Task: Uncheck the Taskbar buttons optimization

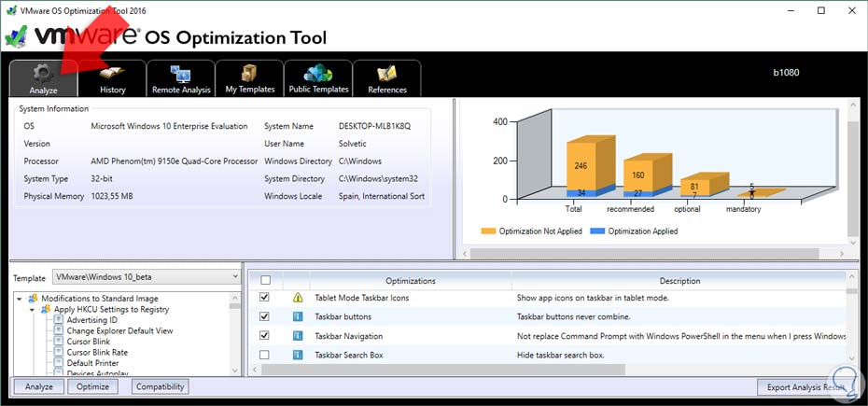Action: click(265, 316)
